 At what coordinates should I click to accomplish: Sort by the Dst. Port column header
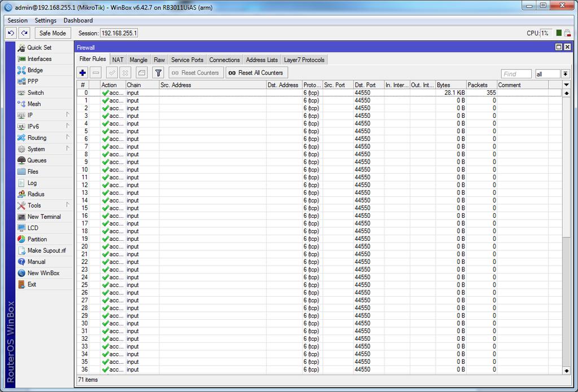pos(369,85)
